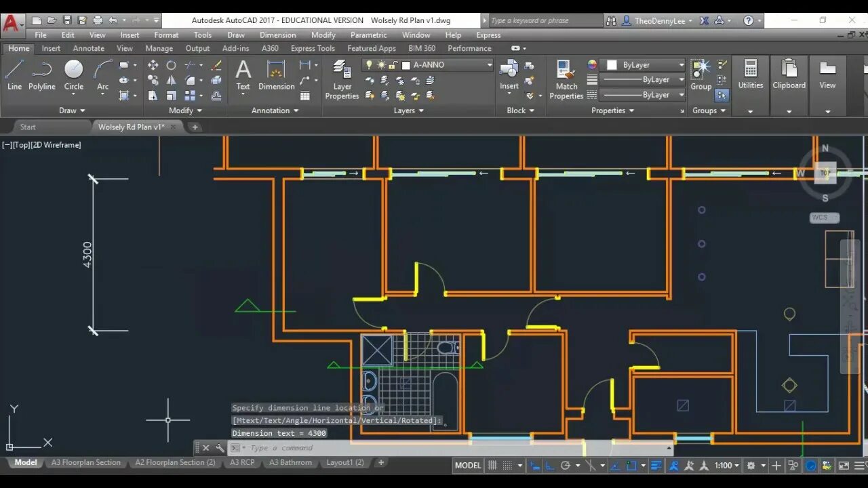The height and width of the screenshot is (488, 868).
Task: Toggle group selection on/off in Groups panel
Action: (x=722, y=96)
